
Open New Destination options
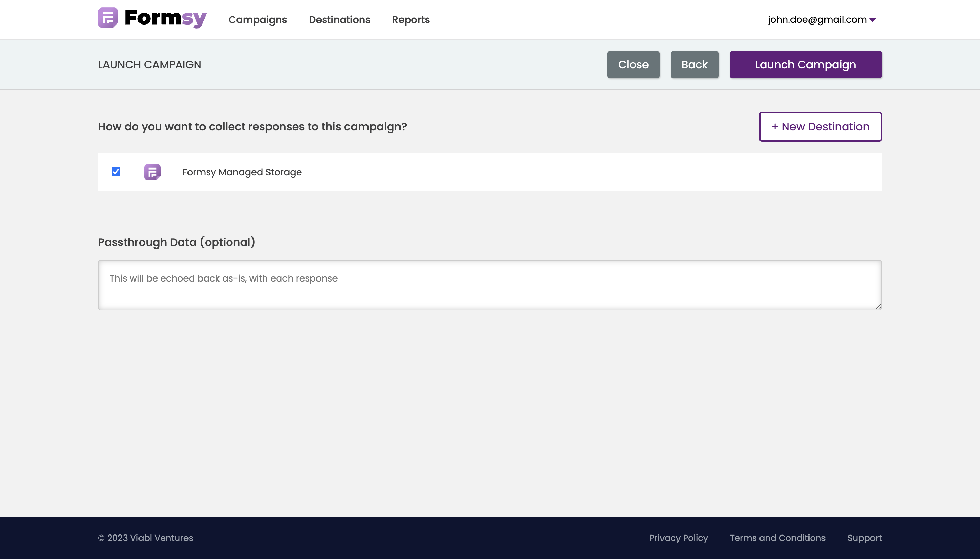coord(820,127)
